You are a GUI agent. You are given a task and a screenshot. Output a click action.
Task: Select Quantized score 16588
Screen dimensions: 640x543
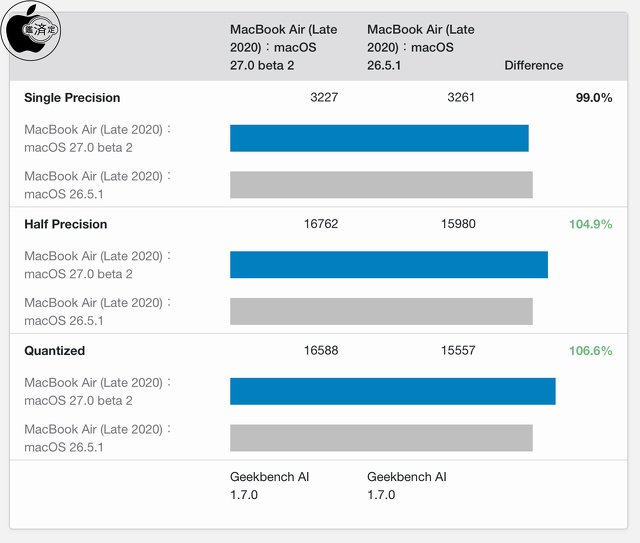pyautogui.click(x=321, y=350)
